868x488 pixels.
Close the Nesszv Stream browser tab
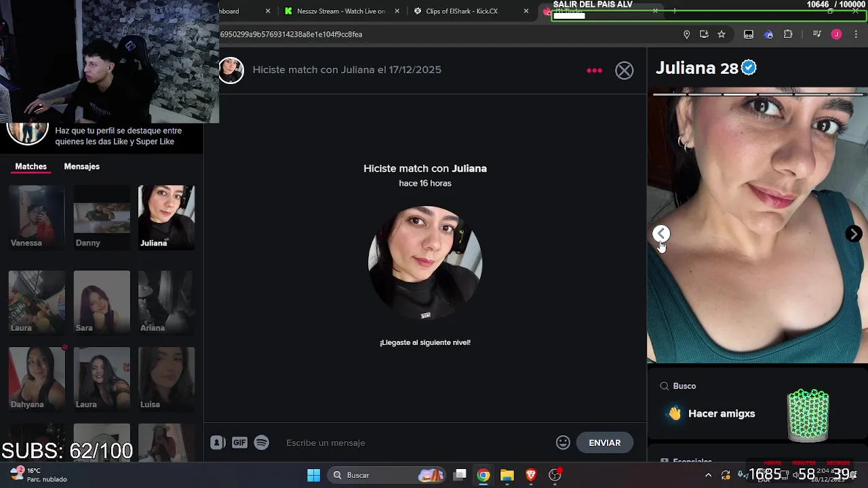(x=397, y=11)
